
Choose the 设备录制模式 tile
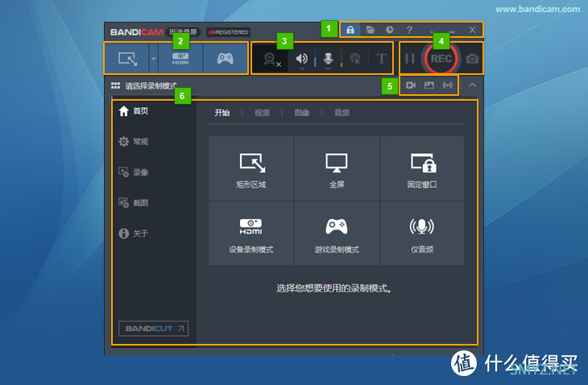pos(251,234)
